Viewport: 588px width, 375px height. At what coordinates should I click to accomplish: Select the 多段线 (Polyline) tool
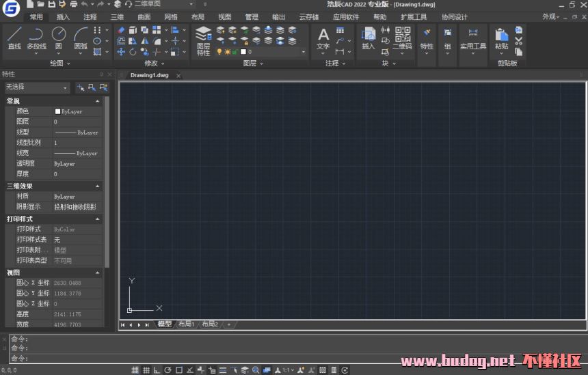(36, 37)
